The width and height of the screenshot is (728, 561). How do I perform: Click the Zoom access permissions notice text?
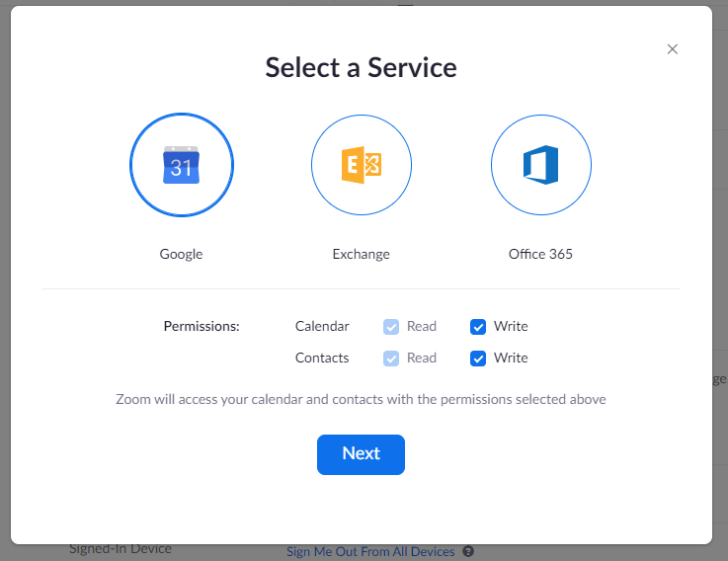[361, 399]
